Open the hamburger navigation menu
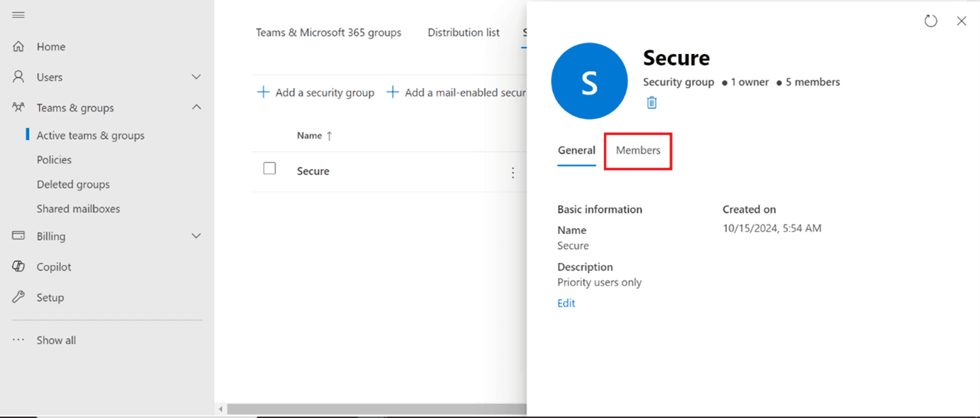The width and height of the screenshot is (980, 418). coord(19,14)
